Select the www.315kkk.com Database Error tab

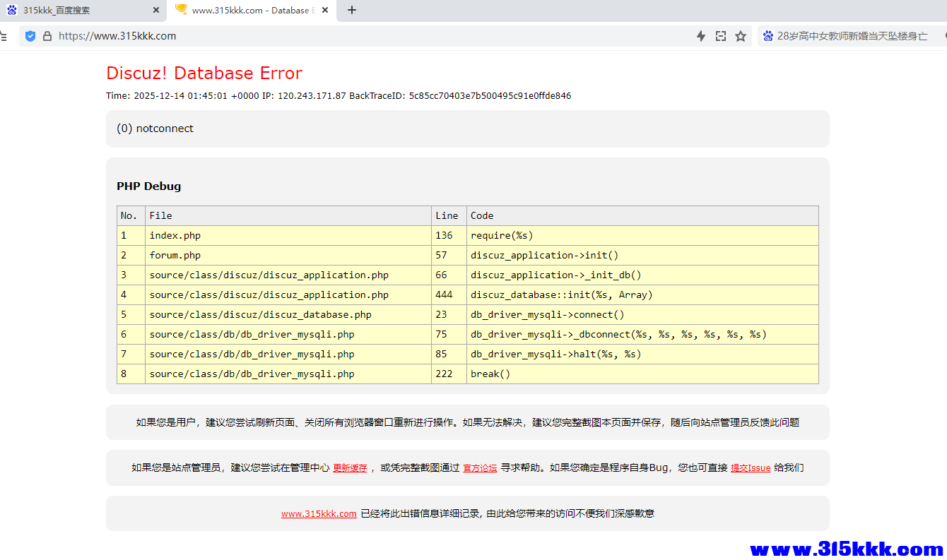point(247,10)
